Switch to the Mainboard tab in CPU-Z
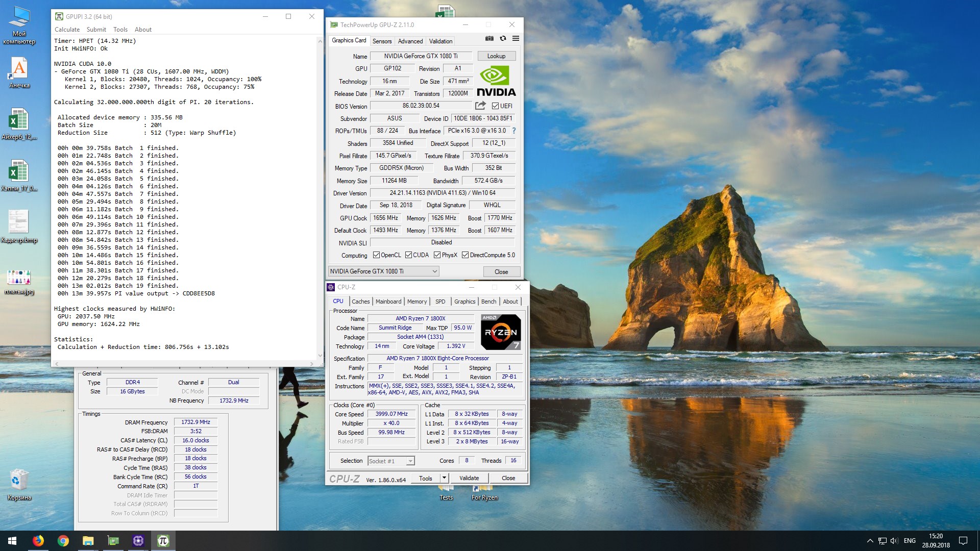The height and width of the screenshot is (551, 980). click(388, 302)
